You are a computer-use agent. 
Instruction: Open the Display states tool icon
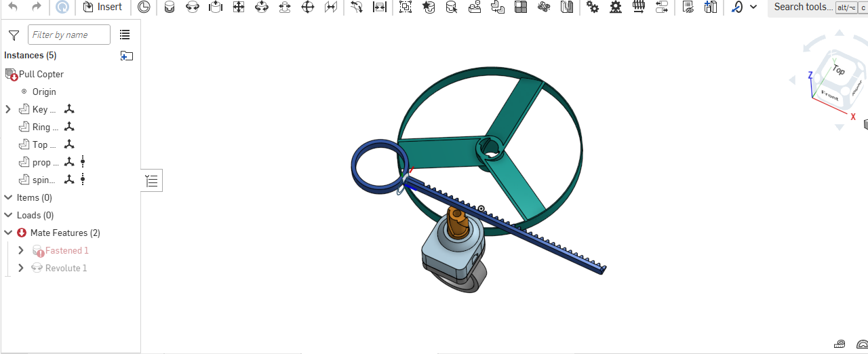(688, 7)
